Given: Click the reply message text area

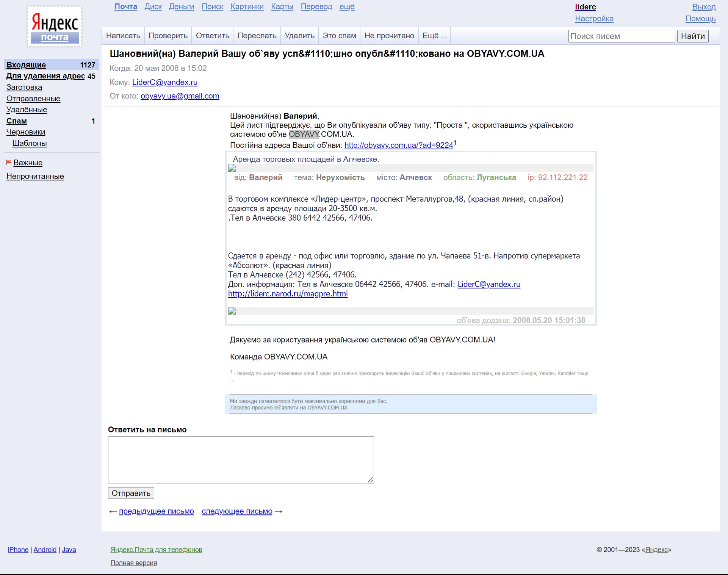Looking at the screenshot, I should point(241,460).
